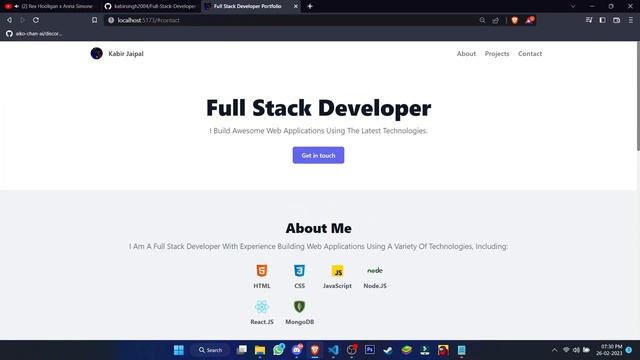Open BlueStacks from the taskbar
This screenshot has width=640, height=360.
coord(406,350)
